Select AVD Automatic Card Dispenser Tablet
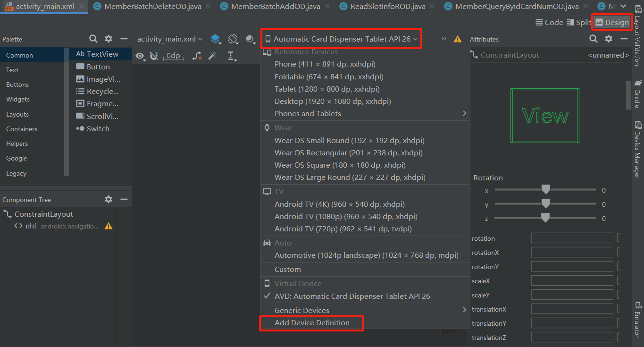 pyautogui.click(x=365, y=296)
